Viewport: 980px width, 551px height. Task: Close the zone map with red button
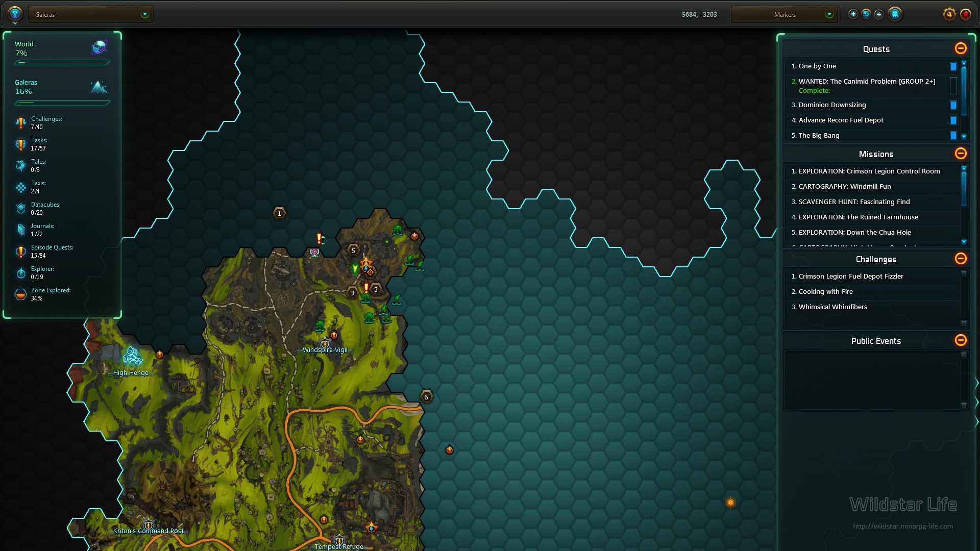coord(966,14)
